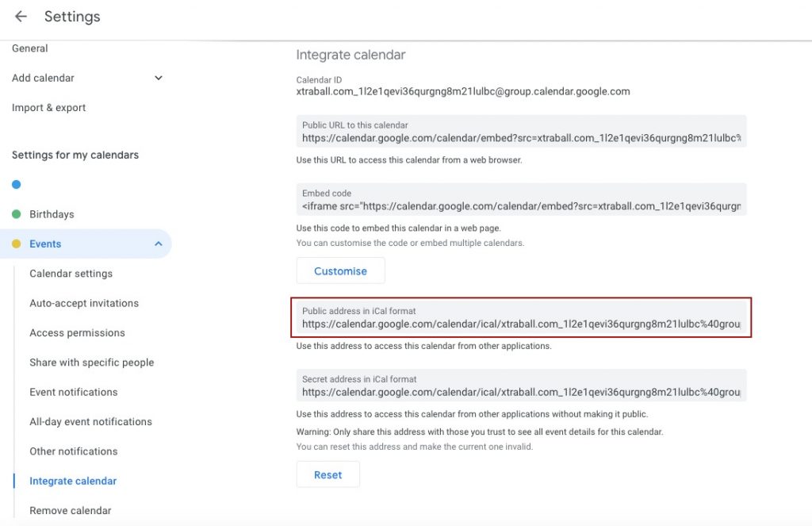The image size is (812, 526).
Task: Click the yellow Events color dot
Action: pyautogui.click(x=16, y=244)
